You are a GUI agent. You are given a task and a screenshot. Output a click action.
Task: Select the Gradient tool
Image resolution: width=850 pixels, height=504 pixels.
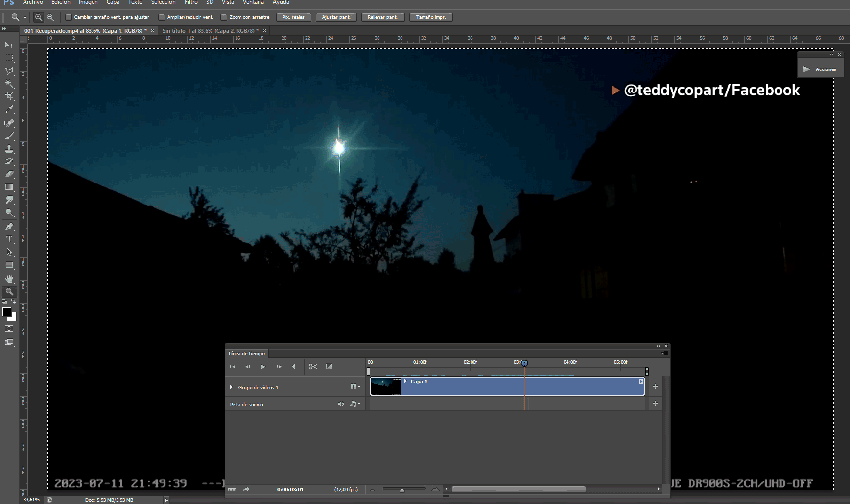pyautogui.click(x=9, y=187)
